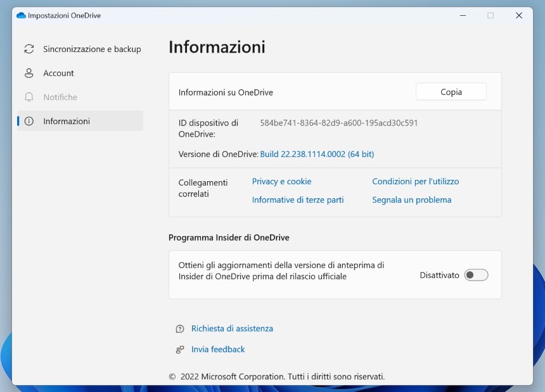This screenshot has width=545, height=392.
Task: Open Sincronizzazione e backup section
Action: tap(80, 49)
